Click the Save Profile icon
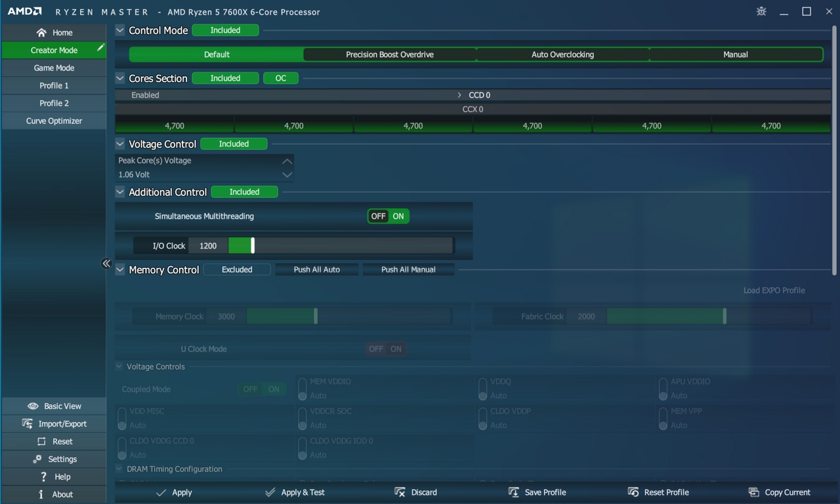Viewport: 840px width, 504px height. pos(514,492)
